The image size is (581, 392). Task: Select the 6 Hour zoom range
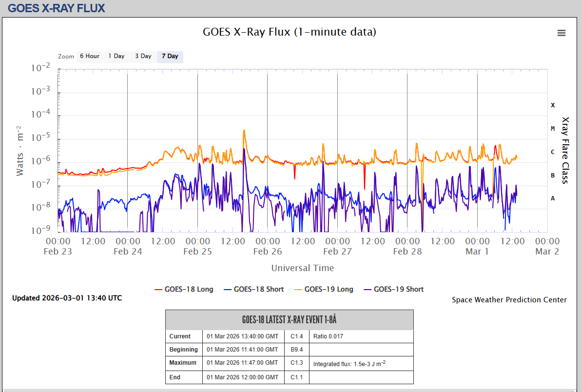[x=90, y=56]
